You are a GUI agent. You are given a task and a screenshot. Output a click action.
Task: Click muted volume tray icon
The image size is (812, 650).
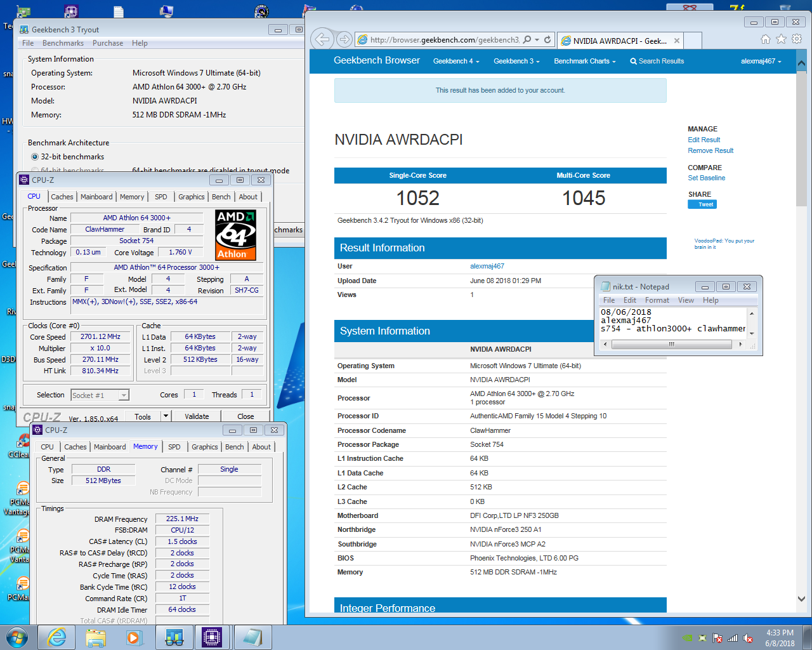pos(748,638)
